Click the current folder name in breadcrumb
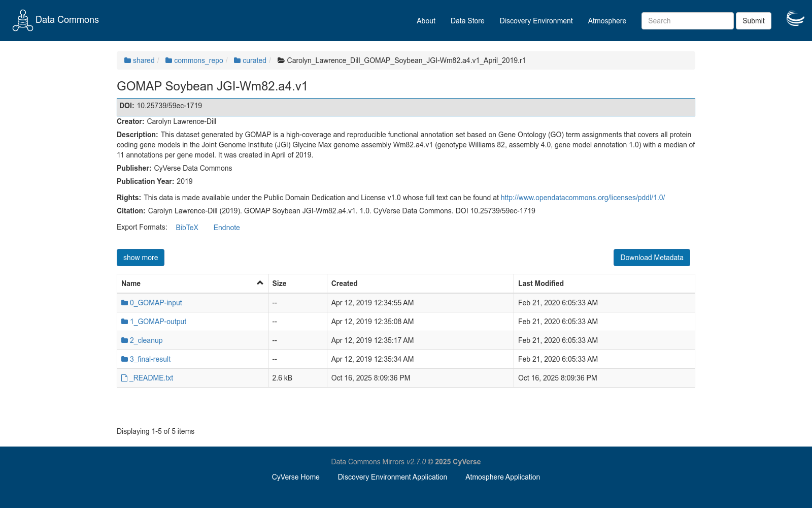Viewport: 812px width, 508px height. [406, 60]
